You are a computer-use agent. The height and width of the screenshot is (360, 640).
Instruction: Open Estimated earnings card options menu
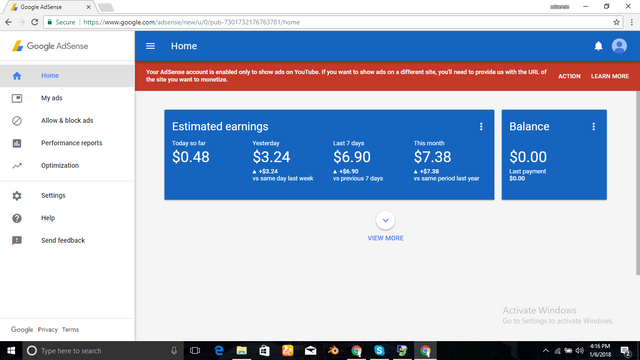point(481,127)
